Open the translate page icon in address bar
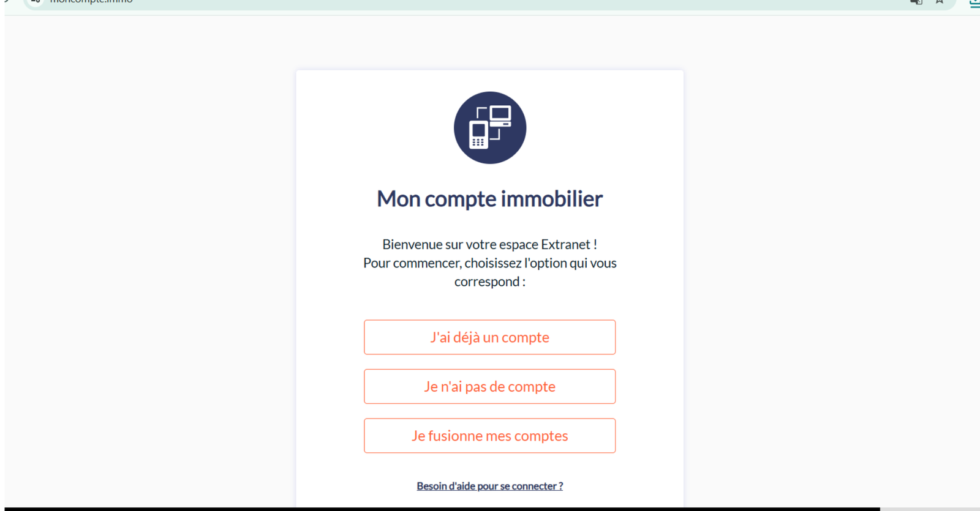 tap(916, 2)
